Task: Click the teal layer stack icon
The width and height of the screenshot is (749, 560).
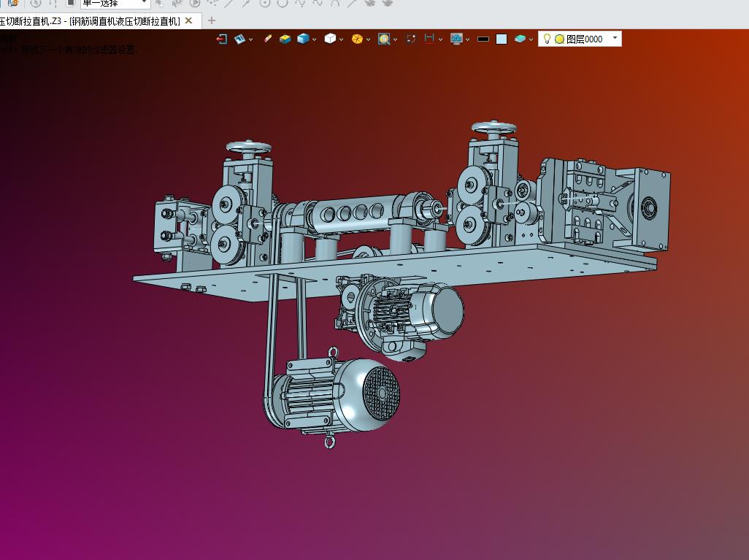Action: click(521, 39)
